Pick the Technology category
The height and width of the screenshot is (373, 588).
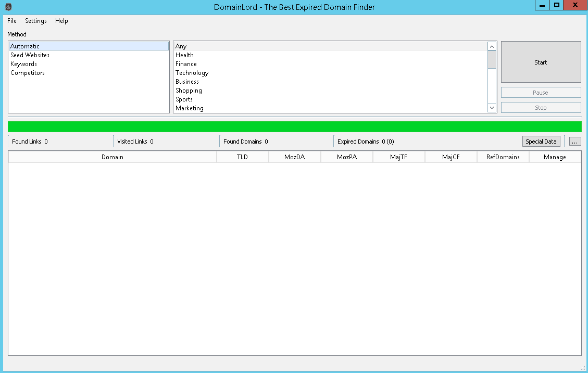(x=330, y=73)
